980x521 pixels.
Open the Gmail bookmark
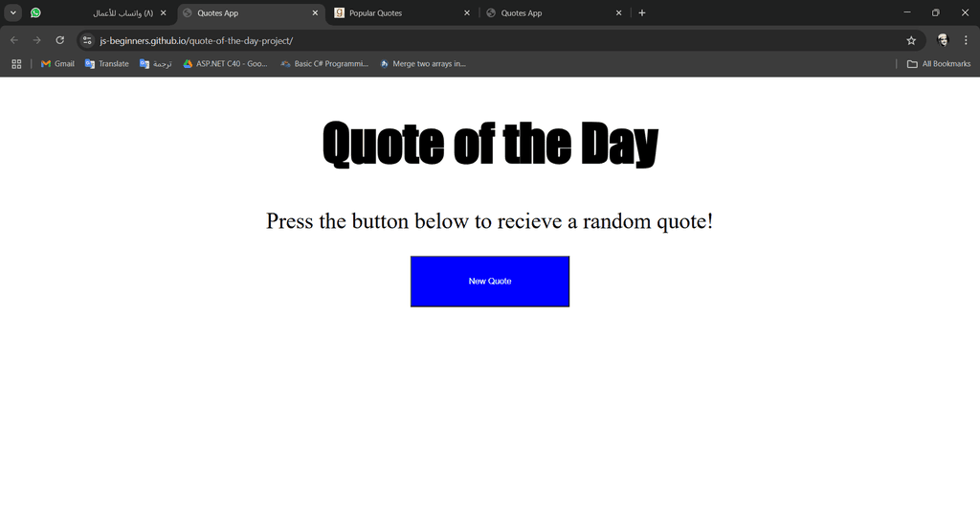click(x=57, y=64)
